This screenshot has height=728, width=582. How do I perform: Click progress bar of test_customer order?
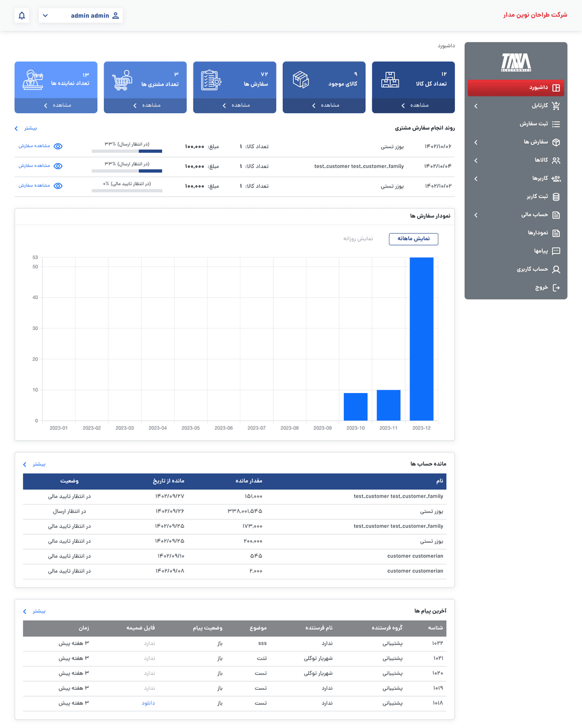[x=127, y=171]
